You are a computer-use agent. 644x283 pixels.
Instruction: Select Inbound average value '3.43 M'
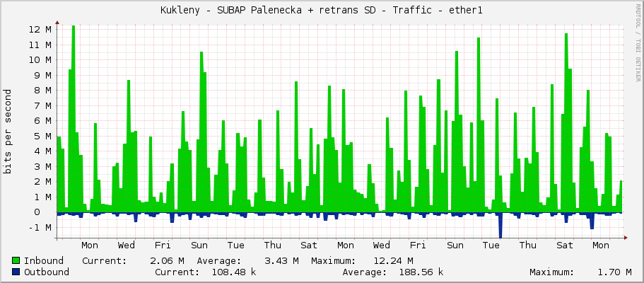point(281,261)
